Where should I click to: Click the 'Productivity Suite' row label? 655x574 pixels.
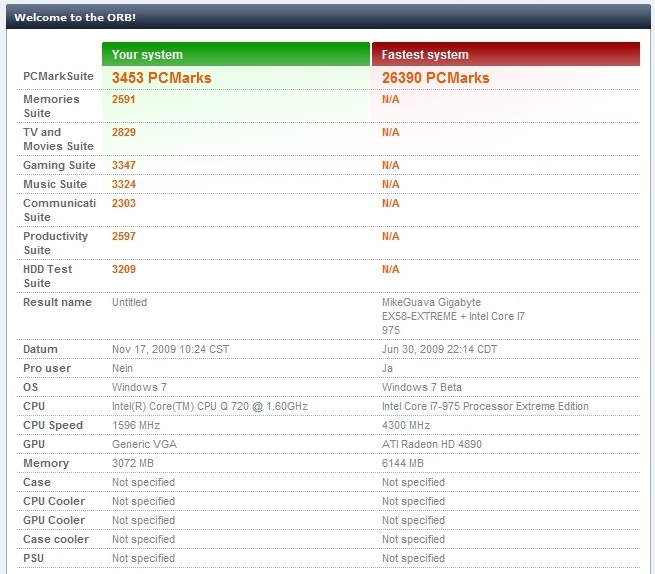click(x=56, y=243)
